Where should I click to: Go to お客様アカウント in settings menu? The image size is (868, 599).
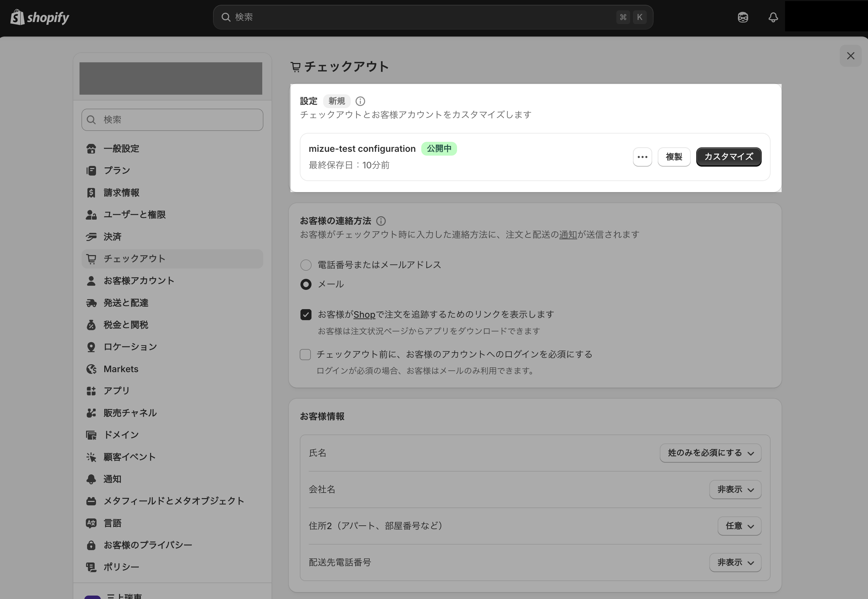[x=139, y=281]
